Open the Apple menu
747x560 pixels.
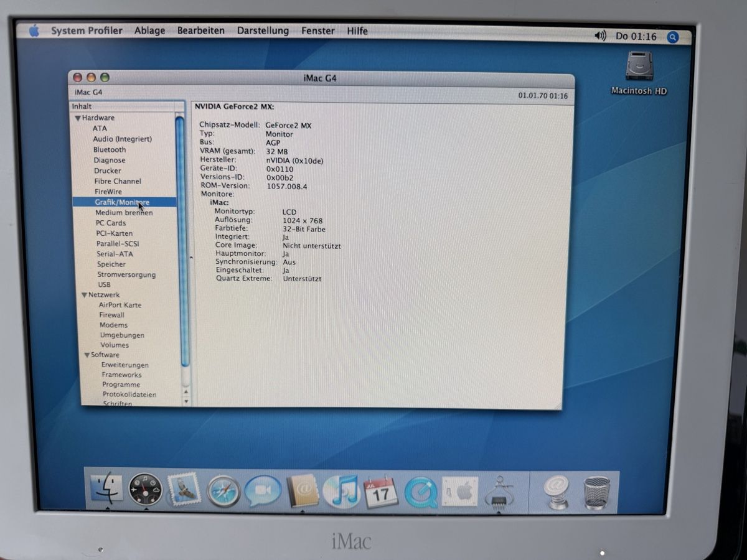click(34, 30)
